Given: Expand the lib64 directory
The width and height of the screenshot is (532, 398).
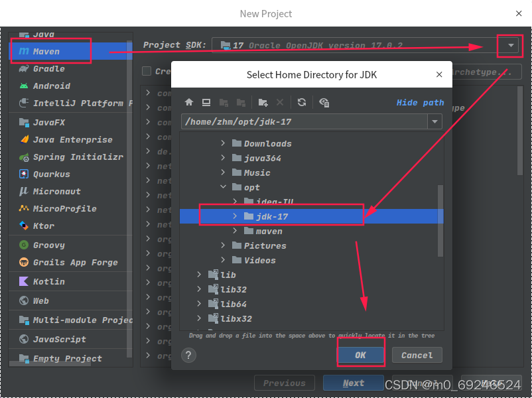Looking at the screenshot, I should [199, 304].
